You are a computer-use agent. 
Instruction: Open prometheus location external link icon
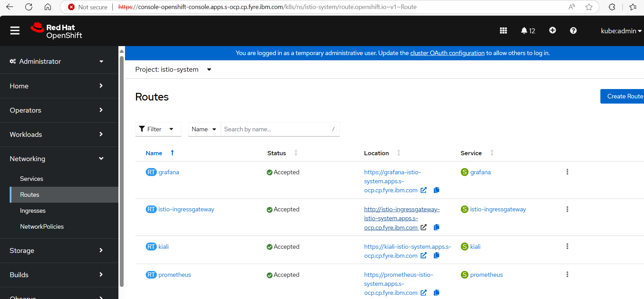423,293
